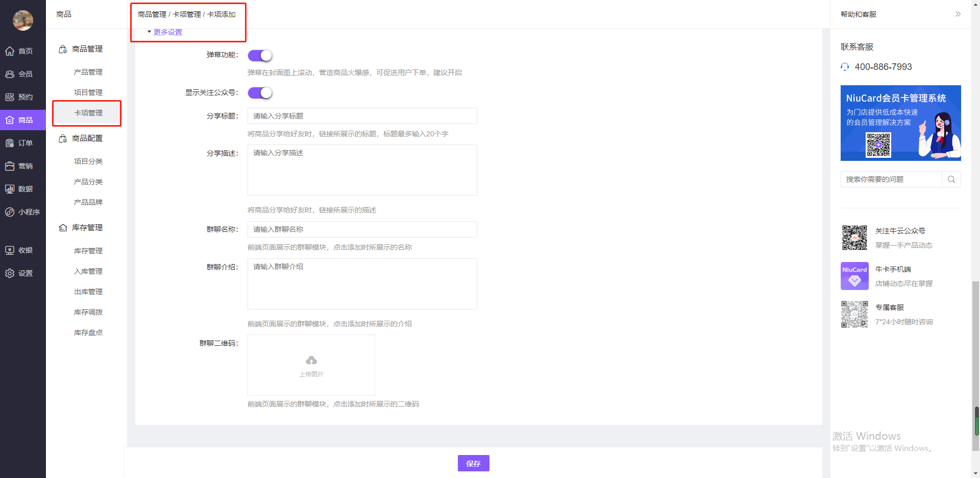Open the 库存管理 sub-item under the 库存管理 group
The image size is (980, 478).
click(88, 251)
